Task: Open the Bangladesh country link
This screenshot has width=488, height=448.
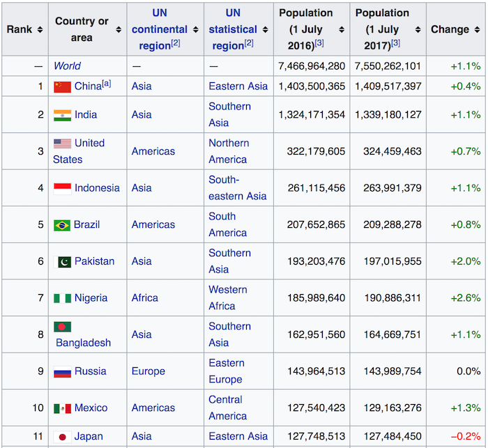Action: (84, 343)
